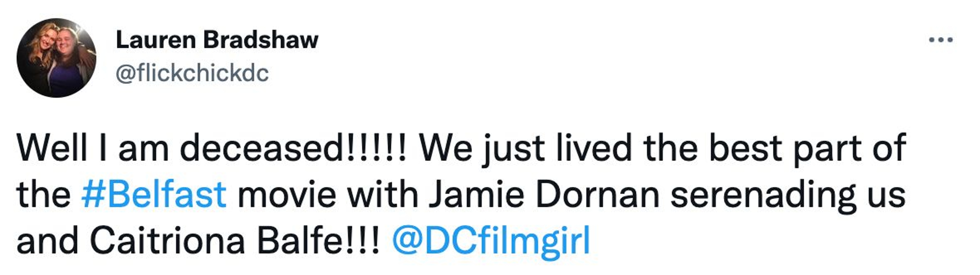Screen dimensions: 980x275
Task: Click Lauren Bradshaw's profile picture
Action: (56, 58)
